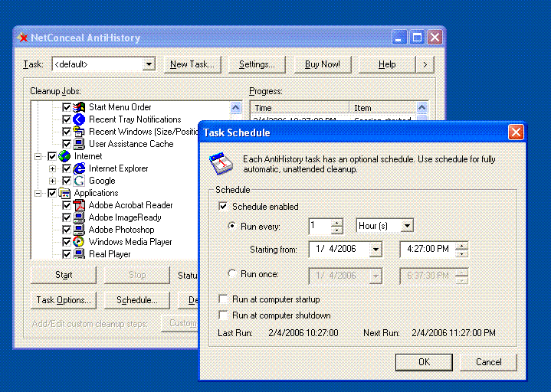Click the Time column header in Progress
The width and height of the screenshot is (551, 392).
point(300,108)
